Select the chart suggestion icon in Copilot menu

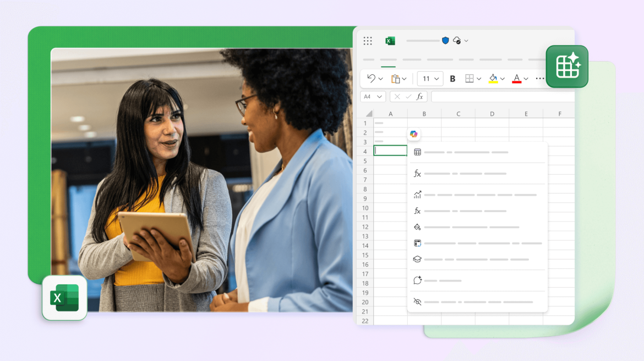pyautogui.click(x=417, y=195)
